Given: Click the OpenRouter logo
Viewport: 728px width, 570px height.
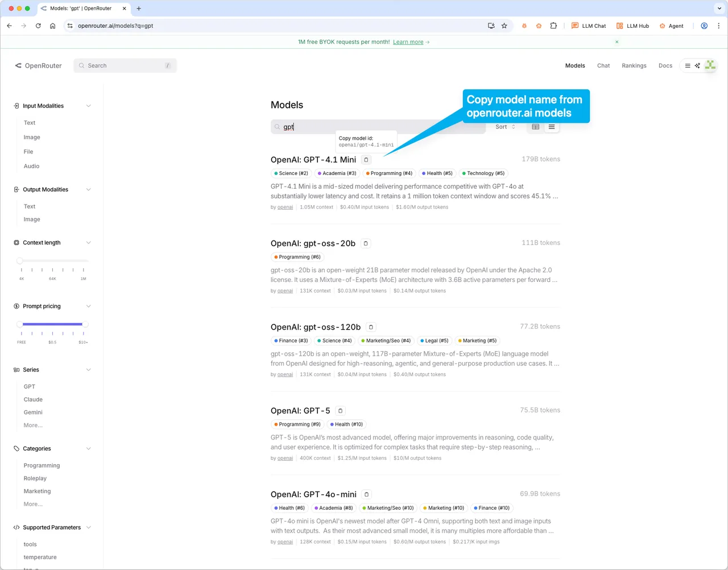Looking at the screenshot, I should click(38, 66).
